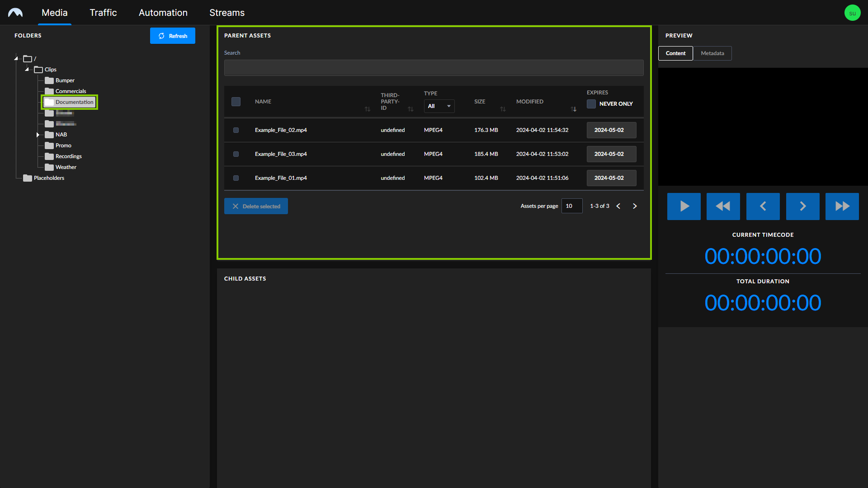Expand the Clips folder in sidebar

27,69
